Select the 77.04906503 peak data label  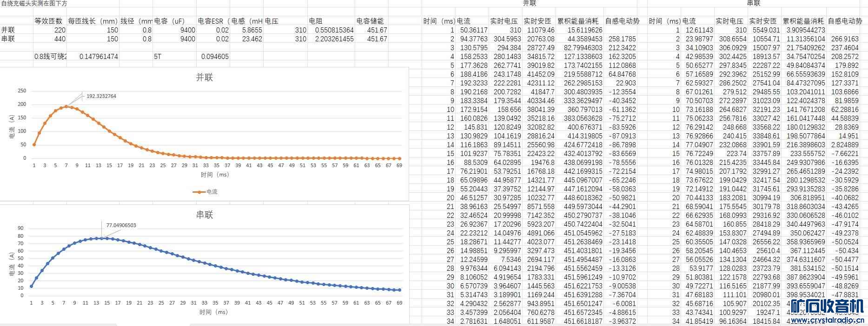[121, 226]
